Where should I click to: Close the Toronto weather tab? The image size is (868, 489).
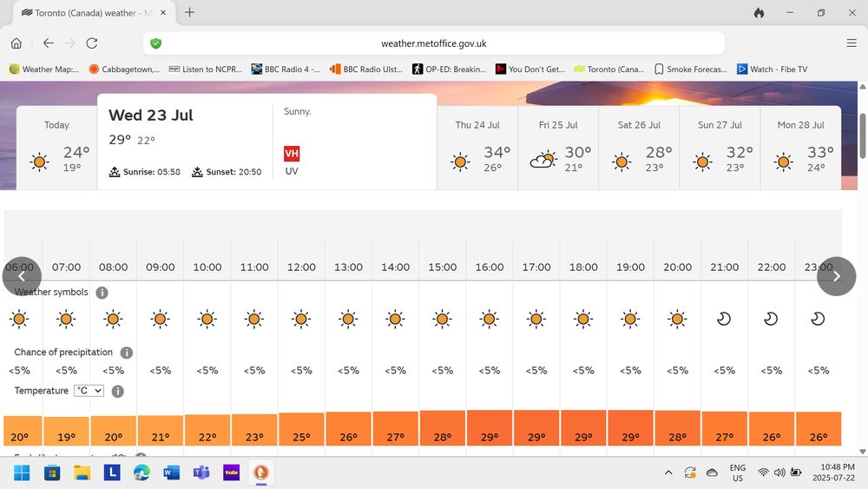coord(163,12)
